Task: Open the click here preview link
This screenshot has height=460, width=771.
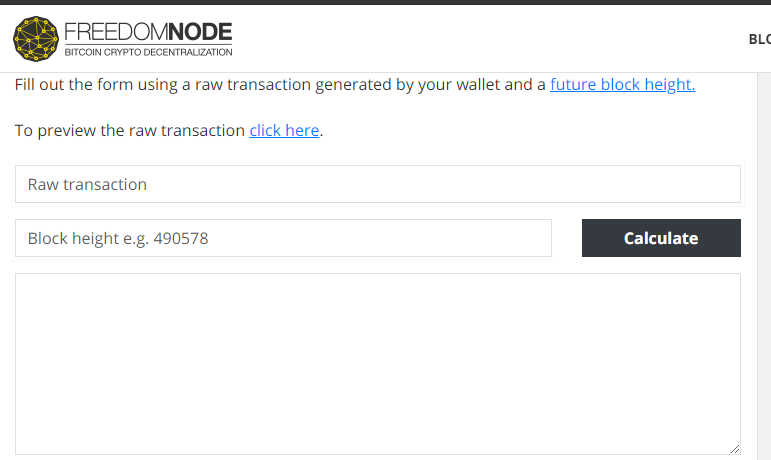Action: pyautogui.click(x=284, y=131)
